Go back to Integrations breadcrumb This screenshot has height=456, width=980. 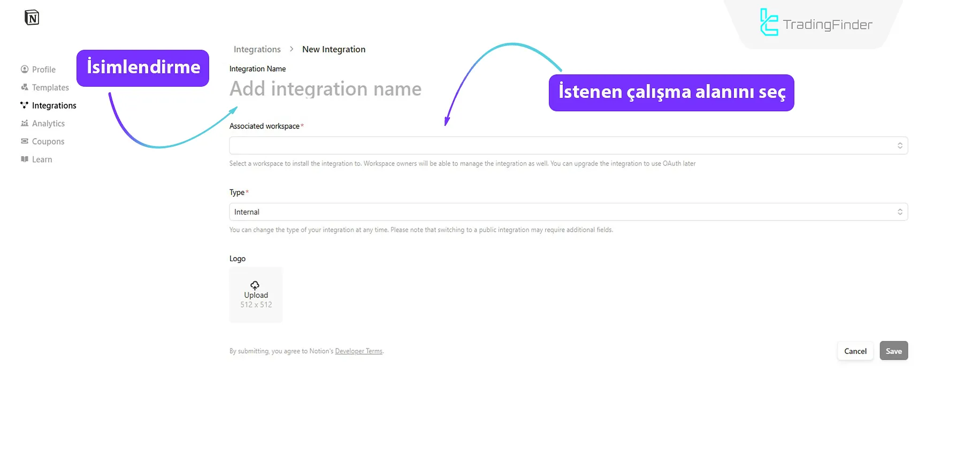click(x=257, y=49)
